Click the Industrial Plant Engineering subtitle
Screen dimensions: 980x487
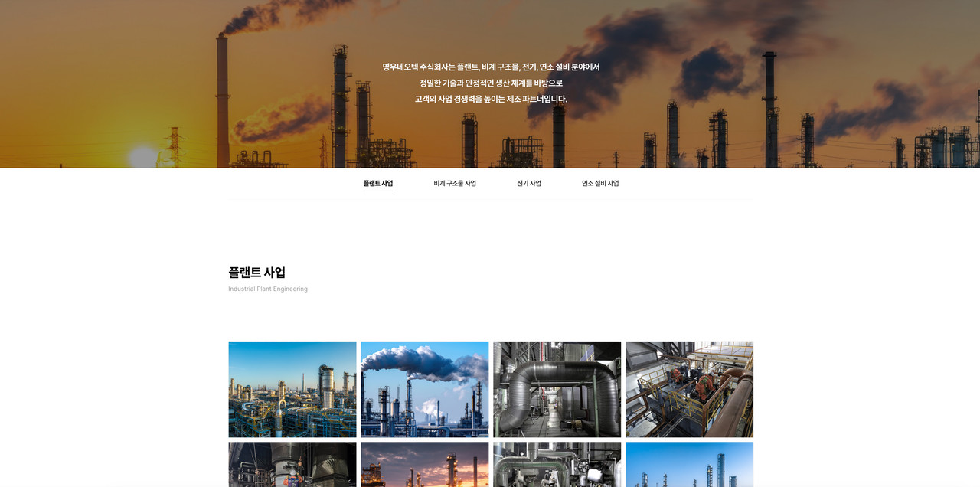[268, 289]
